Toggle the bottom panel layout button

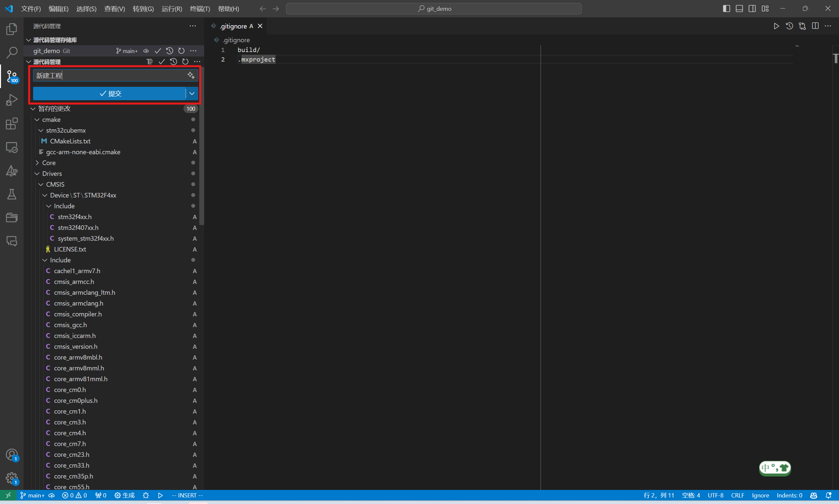pos(739,9)
